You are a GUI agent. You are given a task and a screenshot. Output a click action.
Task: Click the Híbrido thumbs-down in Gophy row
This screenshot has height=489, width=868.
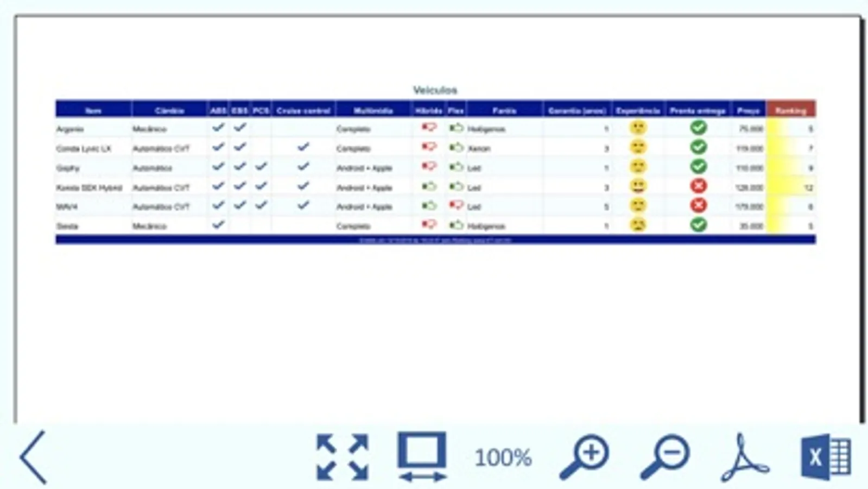tap(429, 166)
